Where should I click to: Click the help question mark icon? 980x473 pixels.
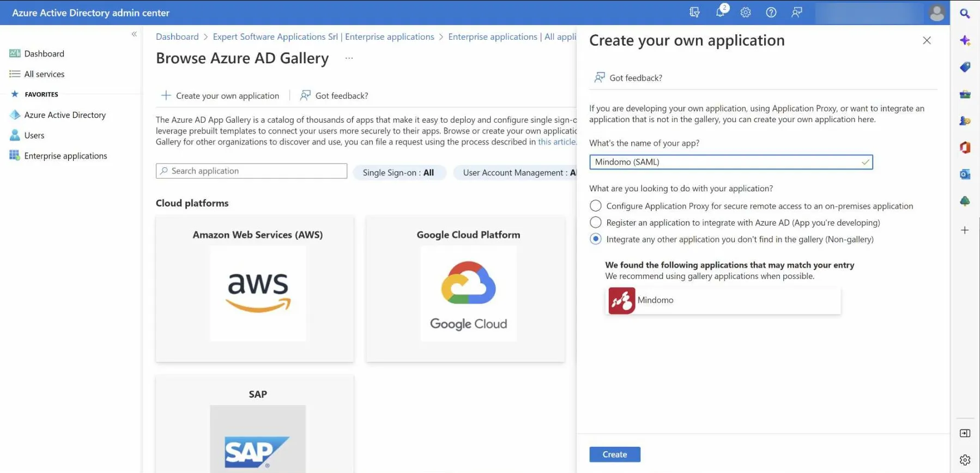click(771, 12)
